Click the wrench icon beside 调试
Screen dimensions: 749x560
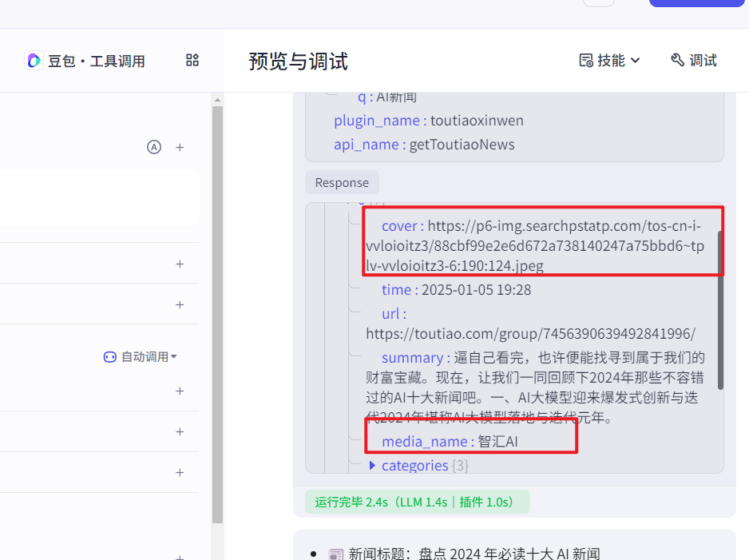tap(678, 60)
